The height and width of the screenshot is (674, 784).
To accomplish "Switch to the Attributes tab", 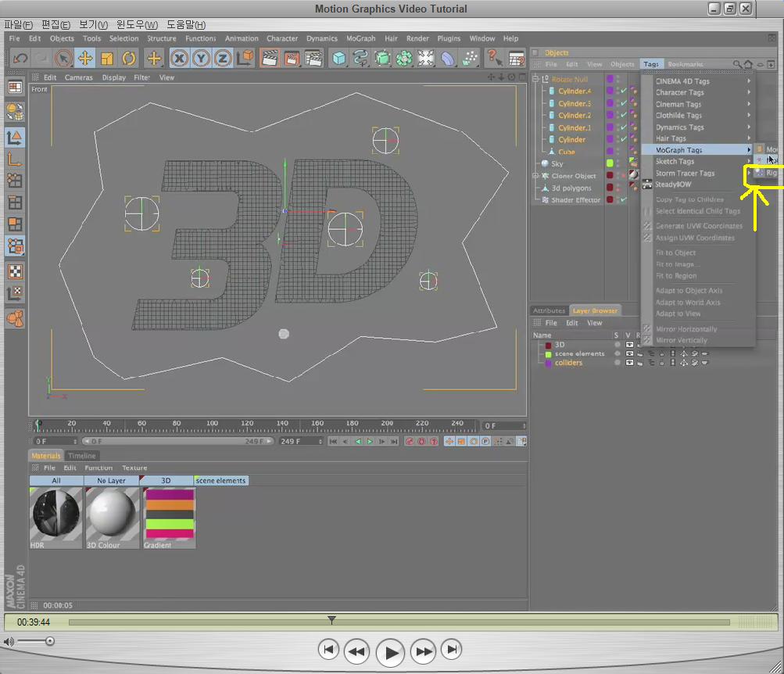I will 549,310.
